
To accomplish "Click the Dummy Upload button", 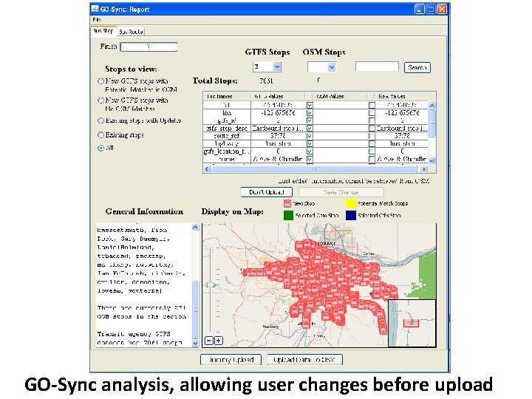I will click(x=231, y=360).
